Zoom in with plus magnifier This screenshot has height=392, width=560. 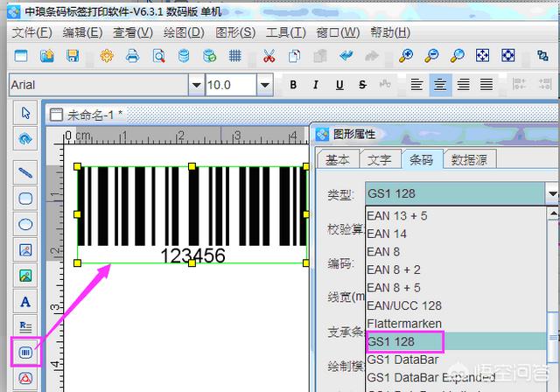(x=406, y=56)
